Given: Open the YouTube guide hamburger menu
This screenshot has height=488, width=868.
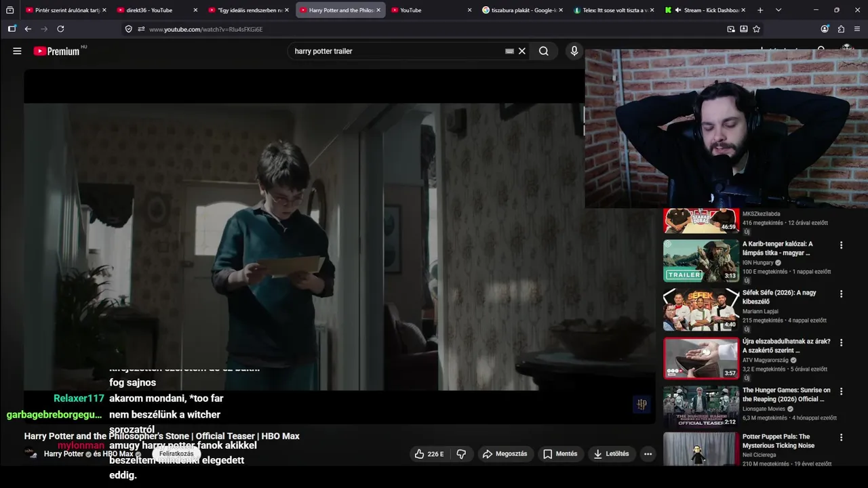Looking at the screenshot, I should (x=17, y=51).
